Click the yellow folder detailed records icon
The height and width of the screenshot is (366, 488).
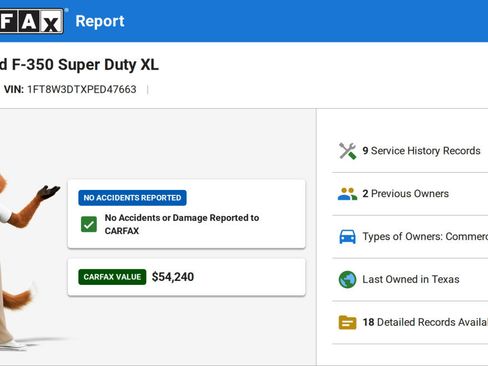347,322
